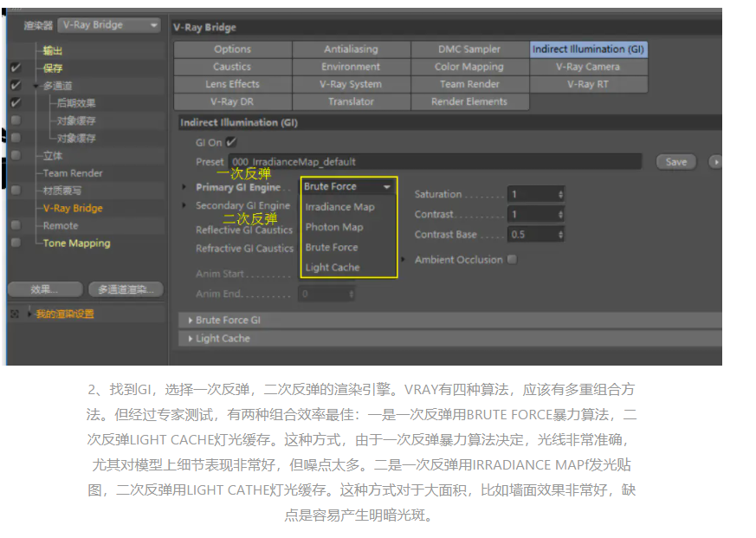Open the DMC Sampler tab
756x538 pixels.
(x=469, y=49)
